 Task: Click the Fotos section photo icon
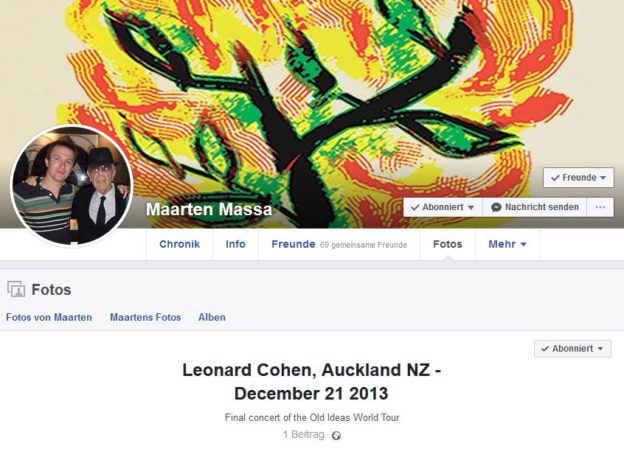(16, 289)
